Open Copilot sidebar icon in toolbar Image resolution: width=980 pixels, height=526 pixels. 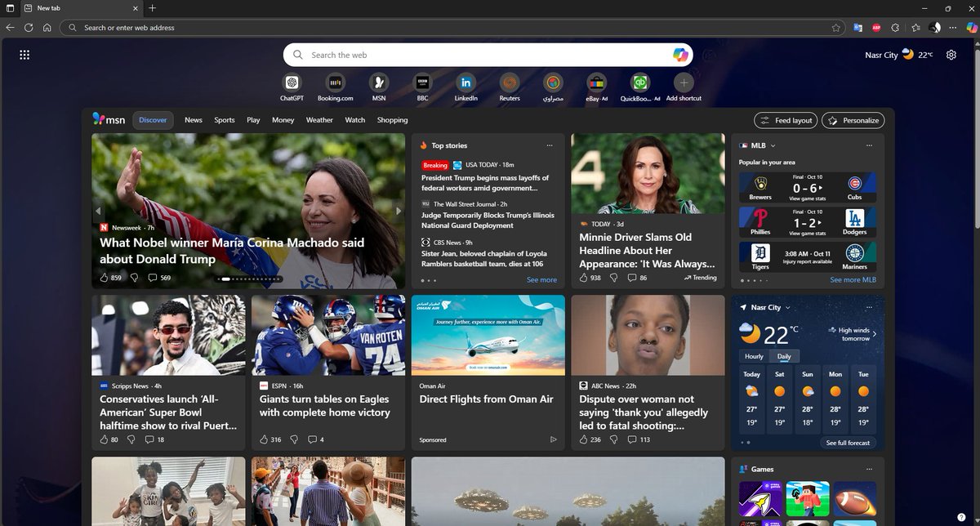point(970,27)
